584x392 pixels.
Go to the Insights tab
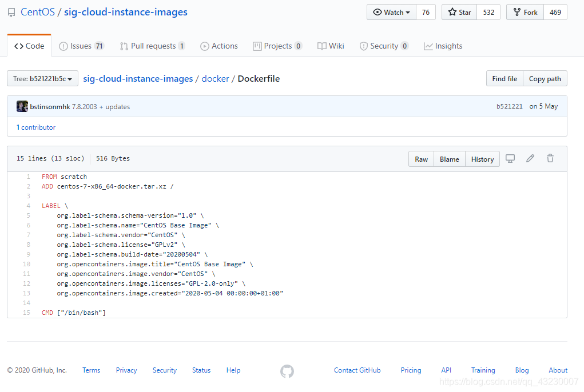tap(443, 46)
